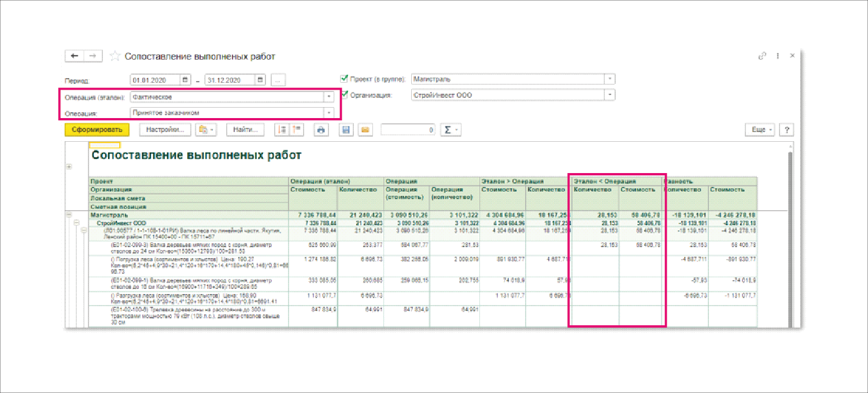Open the Операция (эталон) dropdown

tap(328, 97)
